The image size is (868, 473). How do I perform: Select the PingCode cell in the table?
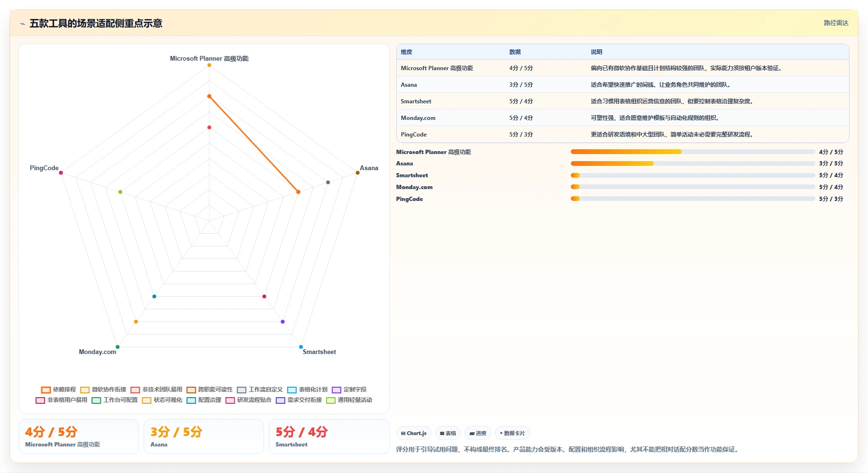(x=413, y=135)
